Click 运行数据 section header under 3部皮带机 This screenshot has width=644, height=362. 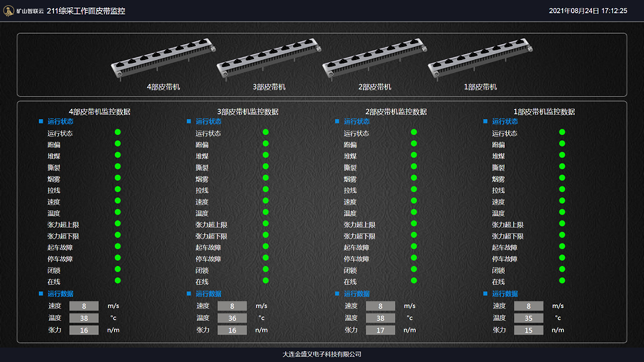[x=208, y=294]
